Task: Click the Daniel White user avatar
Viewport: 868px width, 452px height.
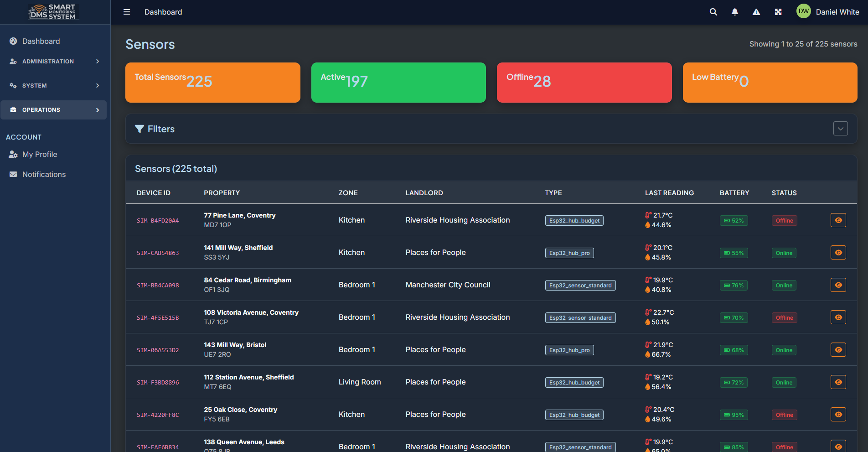Action: tap(803, 11)
